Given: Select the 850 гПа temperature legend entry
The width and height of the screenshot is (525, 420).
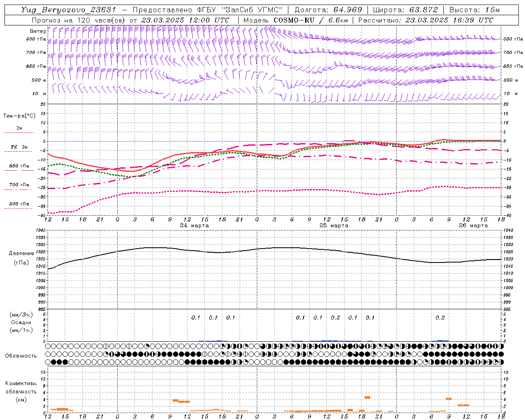Looking at the screenshot, I should click(x=19, y=166).
